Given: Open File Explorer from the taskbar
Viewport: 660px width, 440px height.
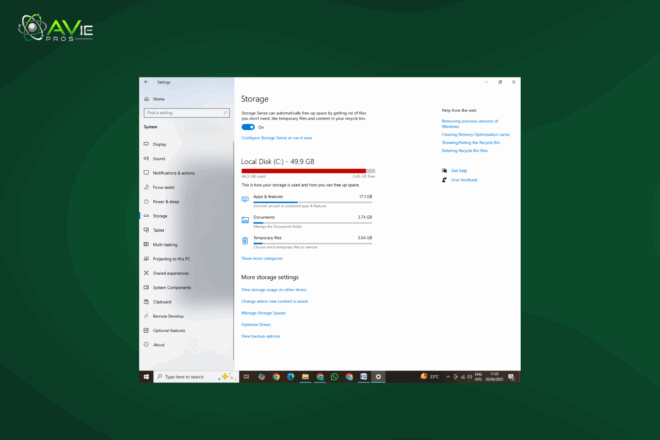Looking at the screenshot, I should click(305, 377).
